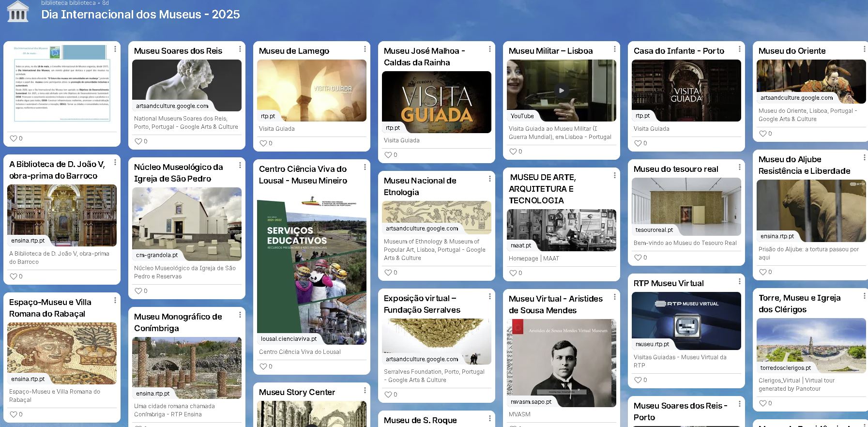Open the Villa Romana do Rabaçal mosaic thumbnail
Screen dimensions: 868x427
62,353
